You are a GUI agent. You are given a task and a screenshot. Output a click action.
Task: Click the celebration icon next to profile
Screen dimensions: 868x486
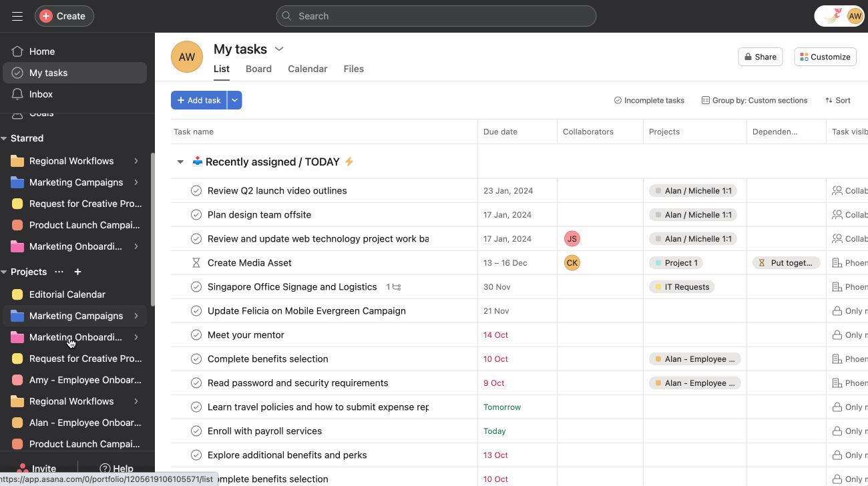point(833,16)
